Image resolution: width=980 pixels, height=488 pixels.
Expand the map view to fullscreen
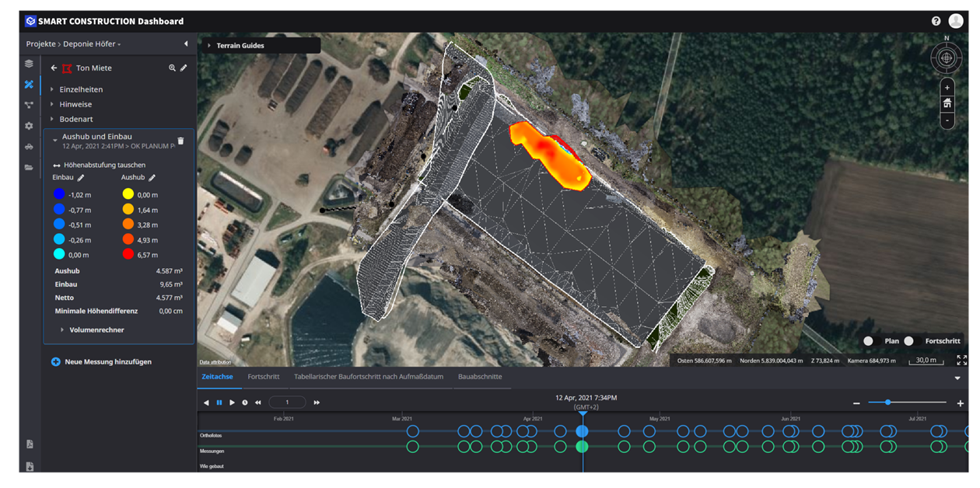click(x=962, y=360)
